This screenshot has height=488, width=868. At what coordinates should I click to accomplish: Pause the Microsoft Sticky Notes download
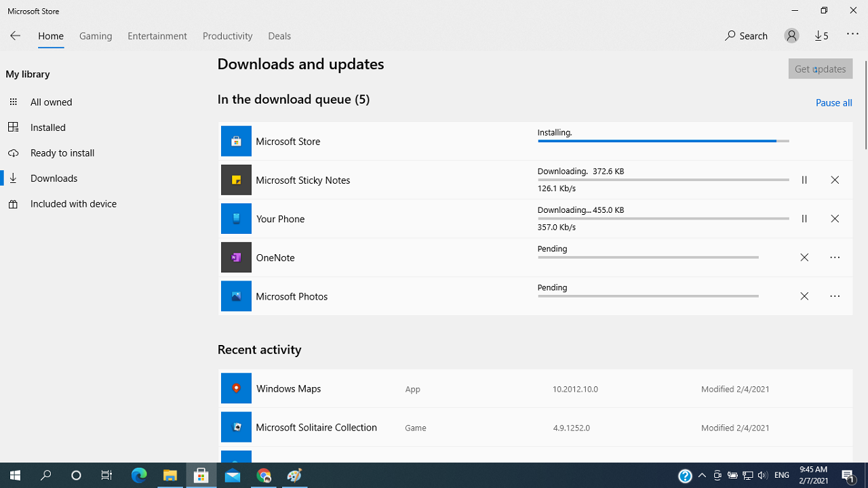[x=804, y=180]
